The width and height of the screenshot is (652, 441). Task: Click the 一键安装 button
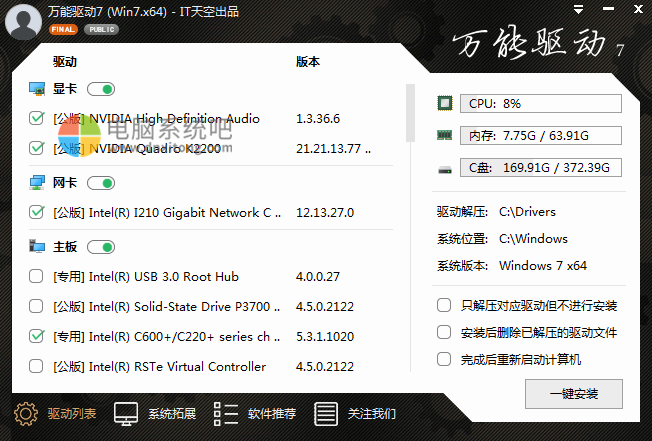click(574, 394)
